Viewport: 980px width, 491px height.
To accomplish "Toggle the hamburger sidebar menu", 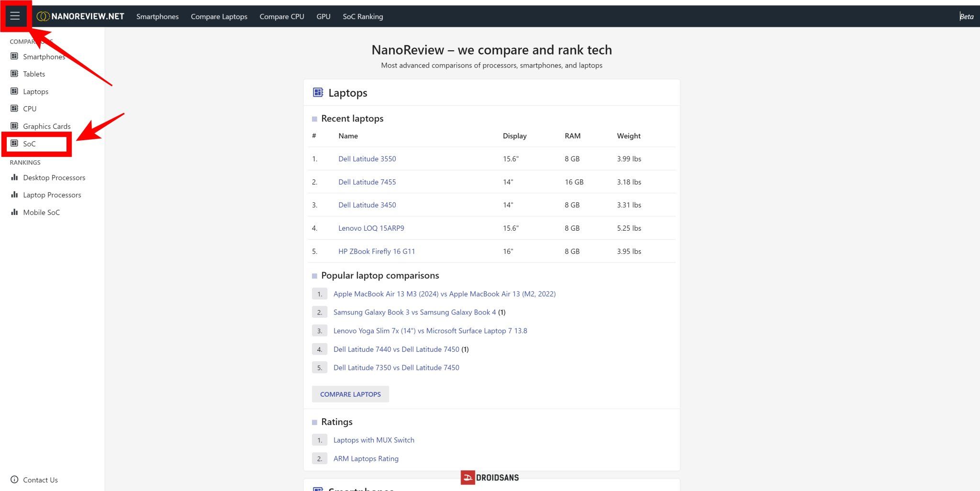I will pos(15,16).
